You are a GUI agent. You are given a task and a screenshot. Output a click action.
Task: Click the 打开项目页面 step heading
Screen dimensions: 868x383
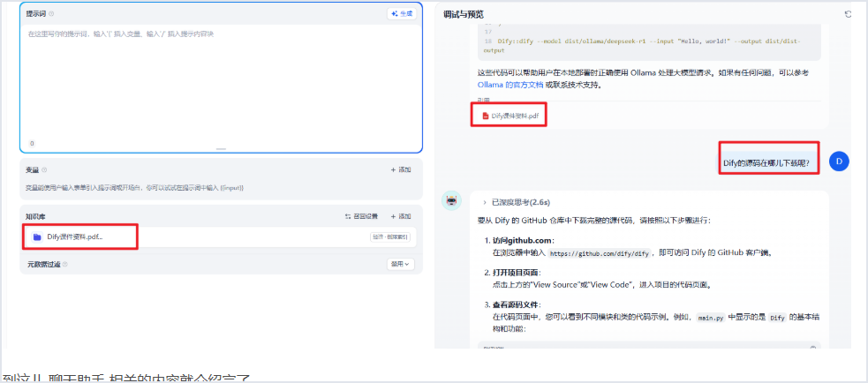click(517, 273)
